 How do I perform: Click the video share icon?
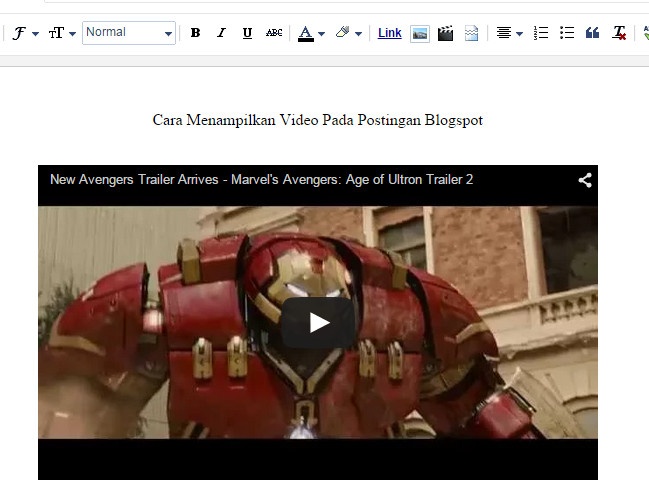pos(585,180)
